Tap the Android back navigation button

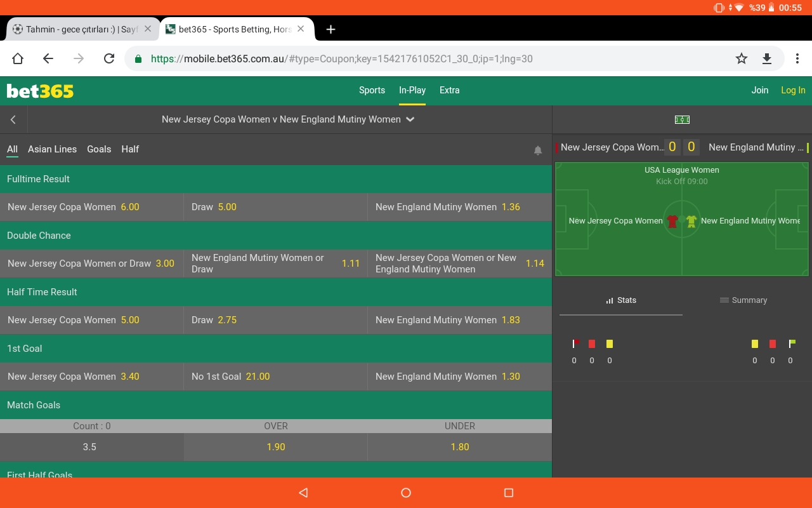(x=303, y=493)
